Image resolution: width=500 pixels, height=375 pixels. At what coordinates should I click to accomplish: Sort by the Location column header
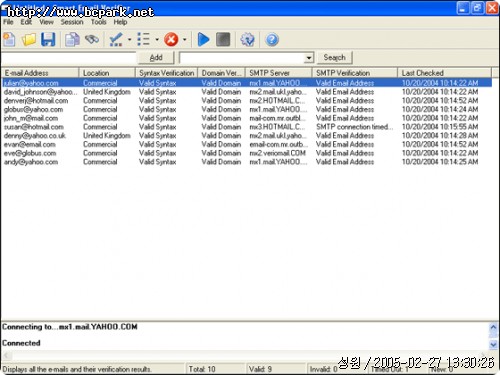[107, 73]
